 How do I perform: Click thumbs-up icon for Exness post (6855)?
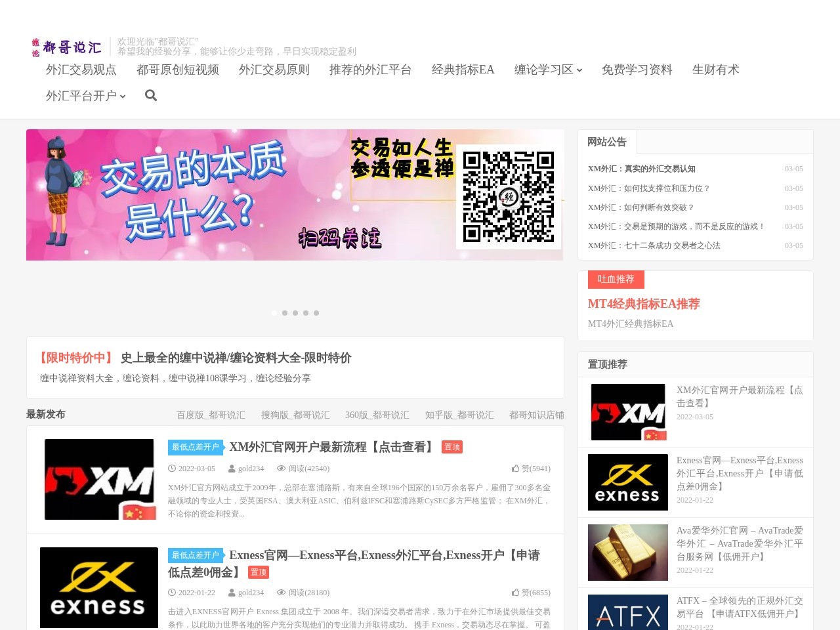click(x=515, y=593)
